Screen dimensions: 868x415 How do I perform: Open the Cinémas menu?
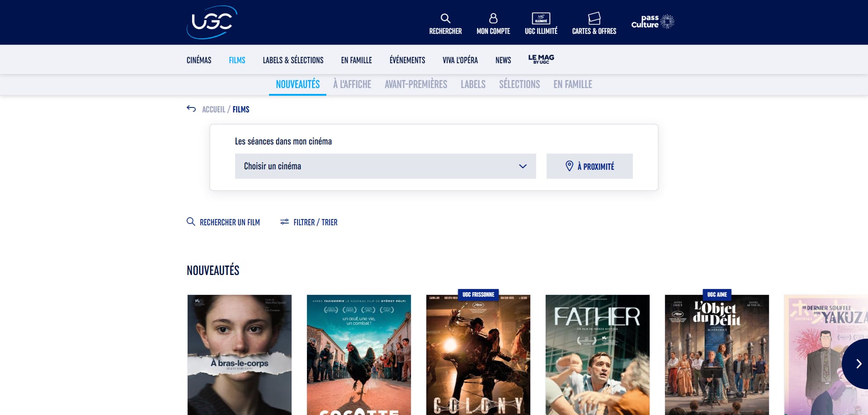point(199,60)
